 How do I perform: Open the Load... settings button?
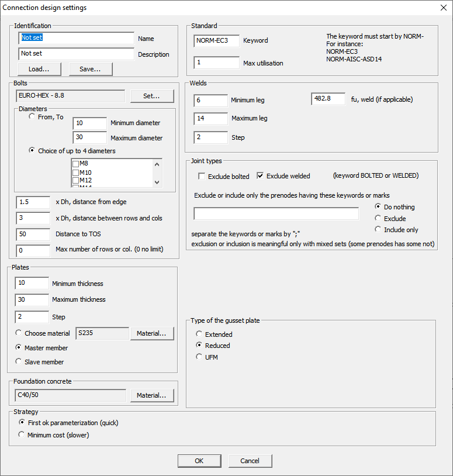pyautogui.click(x=39, y=69)
